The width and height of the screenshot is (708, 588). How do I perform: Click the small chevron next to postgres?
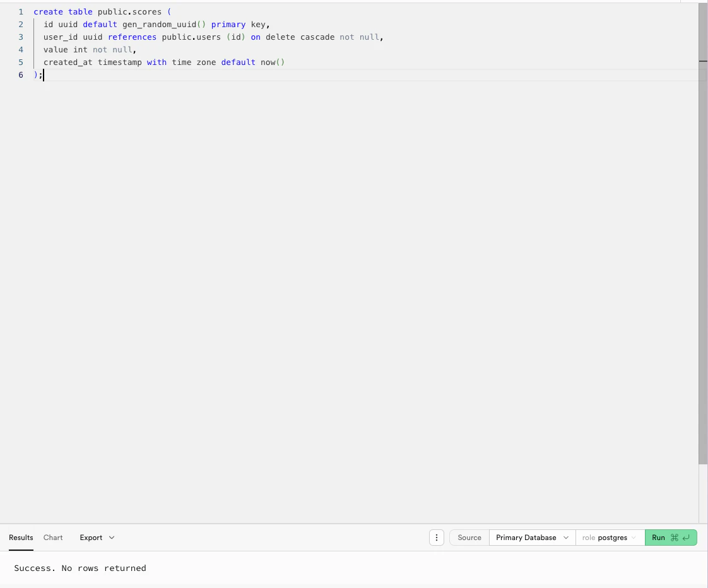pyautogui.click(x=634, y=538)
